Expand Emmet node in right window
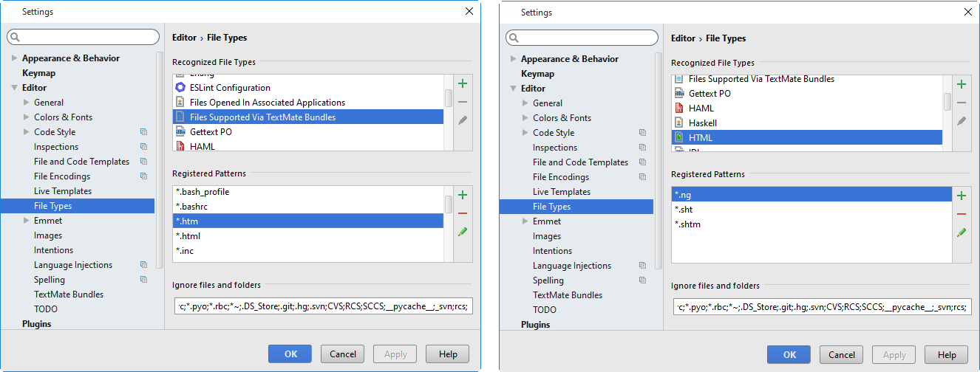Screen dimensions: 980x372 coord(525,221)
